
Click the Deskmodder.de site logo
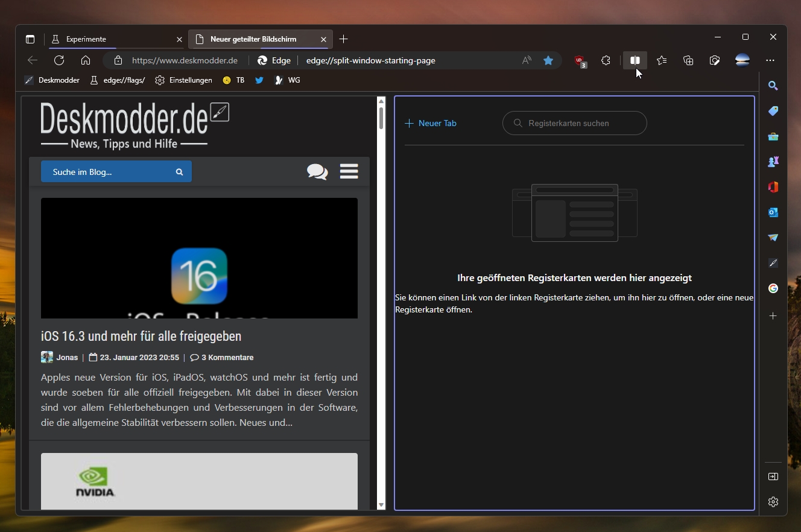pyautogui.click(x=135, y=125)
